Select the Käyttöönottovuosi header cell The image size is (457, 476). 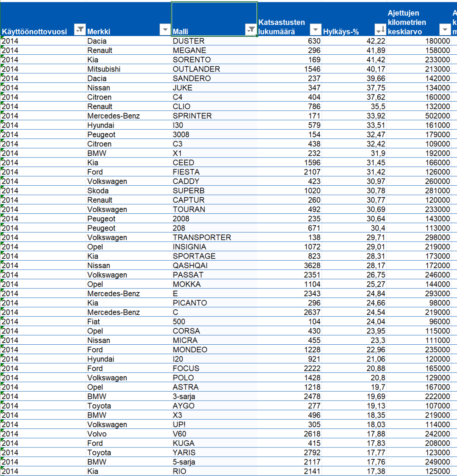(43, 19)
